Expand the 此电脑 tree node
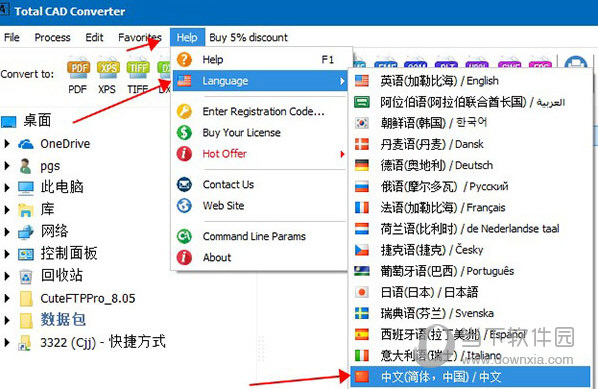Screen dimensions: 598x389 6,187
